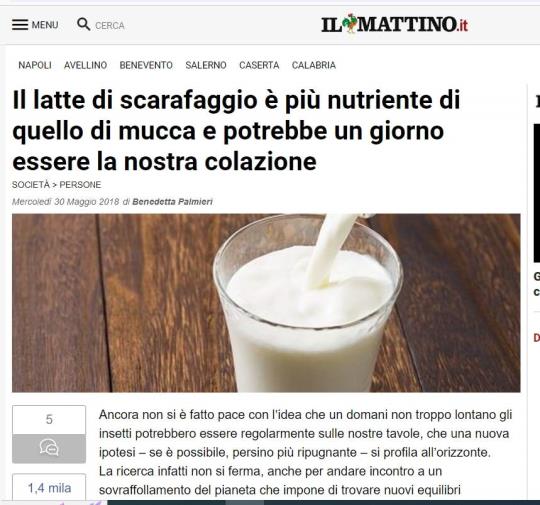Open author Benedetta Palmieri's page
The height and width of the screenshot is (505, 540).
click(172, 202)
